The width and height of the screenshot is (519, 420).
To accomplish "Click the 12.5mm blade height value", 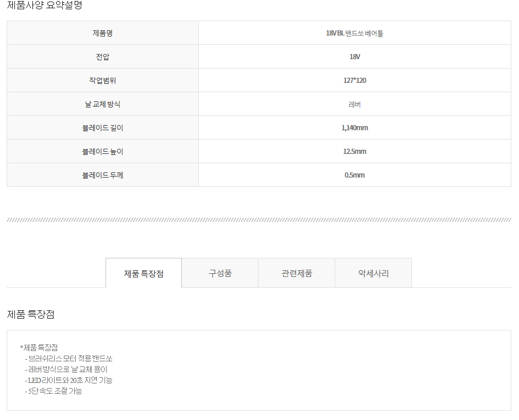I will point(354,152).
